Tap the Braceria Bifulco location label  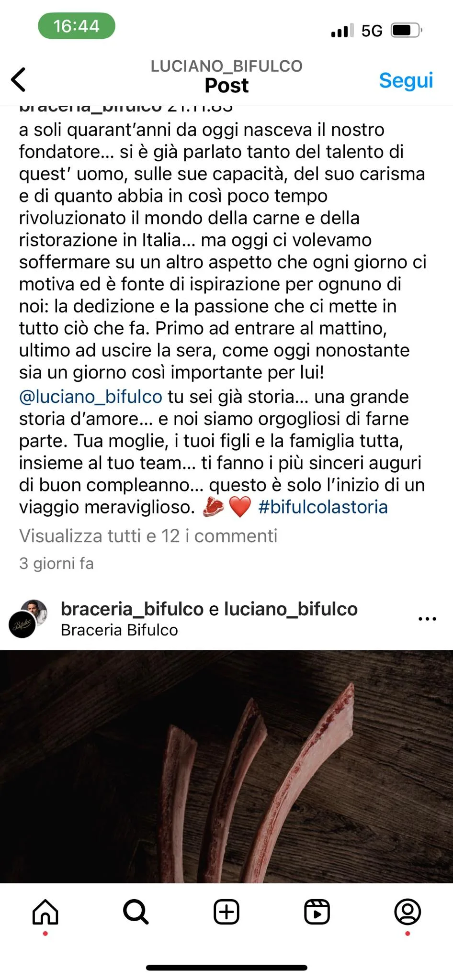[x=119, y=630]
